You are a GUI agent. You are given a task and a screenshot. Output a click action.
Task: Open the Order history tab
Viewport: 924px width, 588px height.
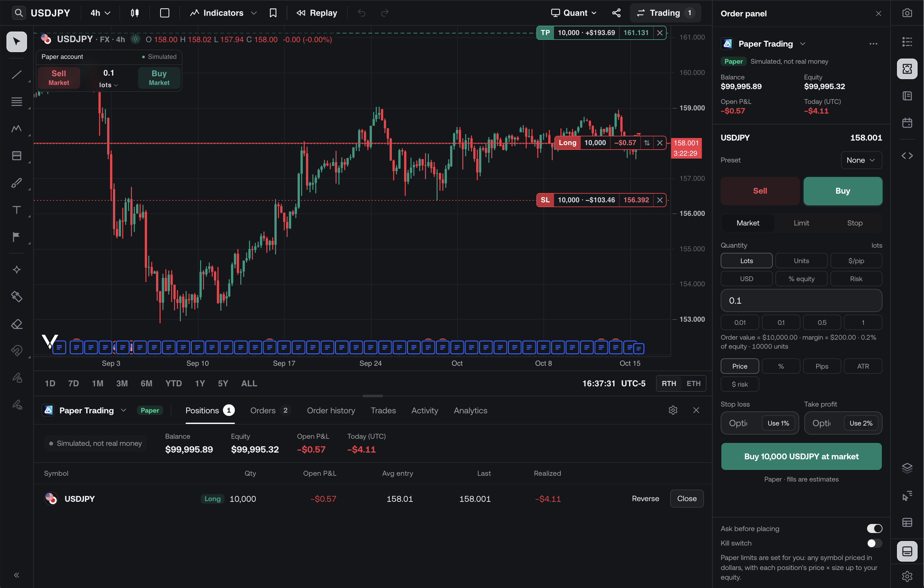pos(331,410)
